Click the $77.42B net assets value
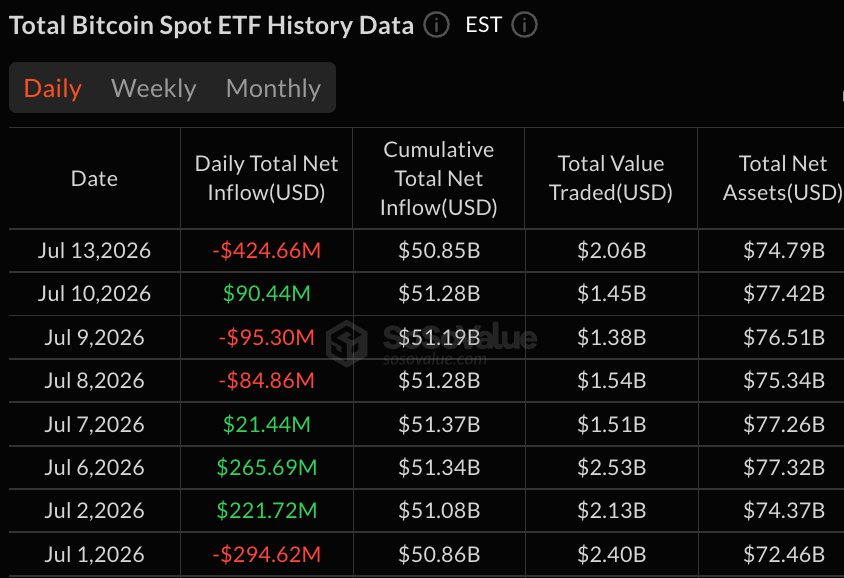Screen dimensions: 844x578 (784, 294)
